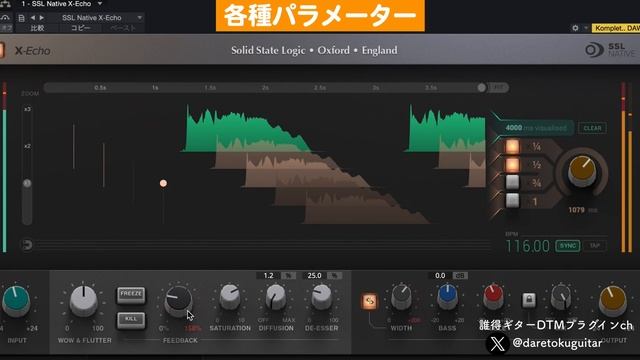Click the routing icon at top left
640x360 pixels.
pos(5,4)
